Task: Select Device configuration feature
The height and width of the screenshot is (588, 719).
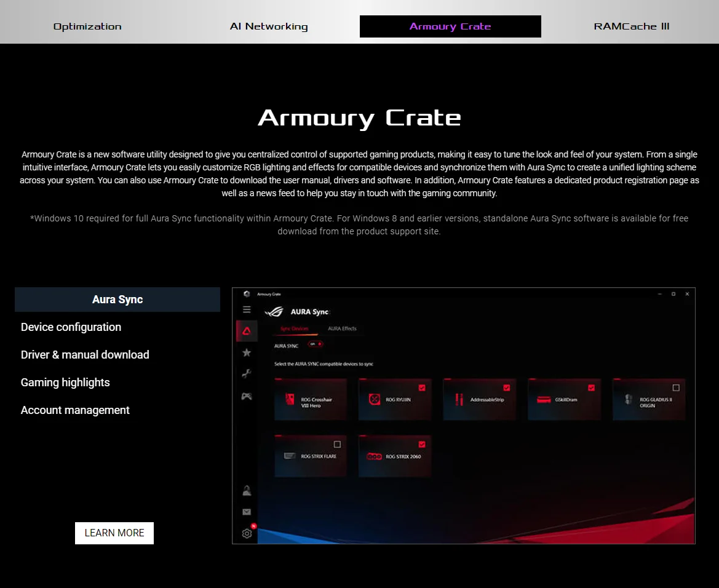Action: coord(71,327)
